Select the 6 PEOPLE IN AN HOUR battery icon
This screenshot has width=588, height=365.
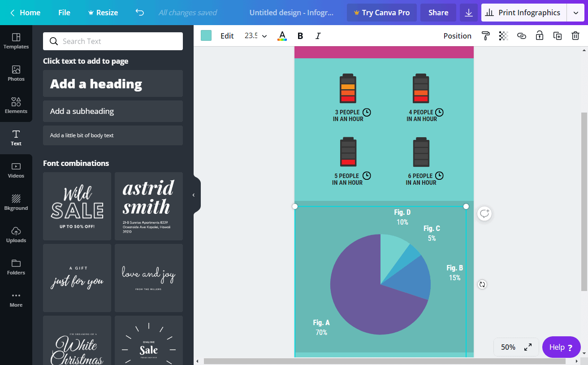click(421, 152)
